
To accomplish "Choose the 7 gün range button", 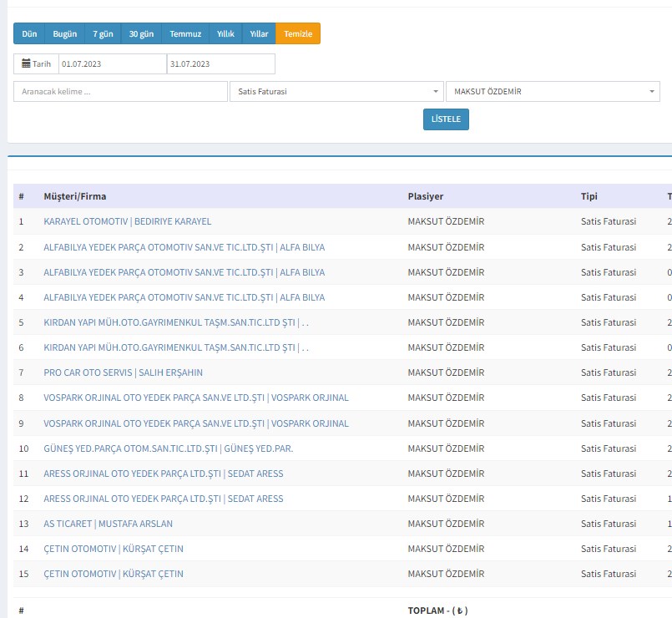I will (103, 33).
